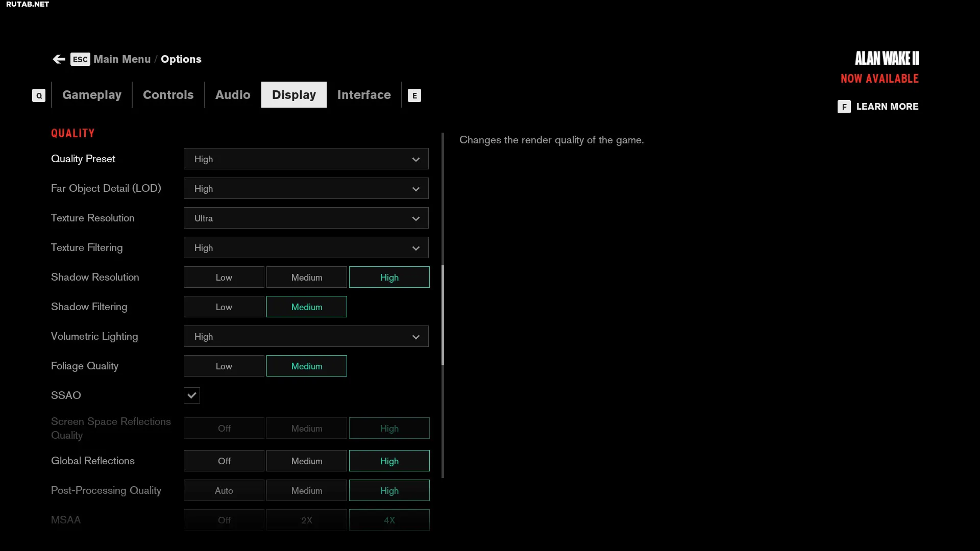Click the Alan Wake II logo
Viewport: 980px width, 551px height.
pos(887,58)
